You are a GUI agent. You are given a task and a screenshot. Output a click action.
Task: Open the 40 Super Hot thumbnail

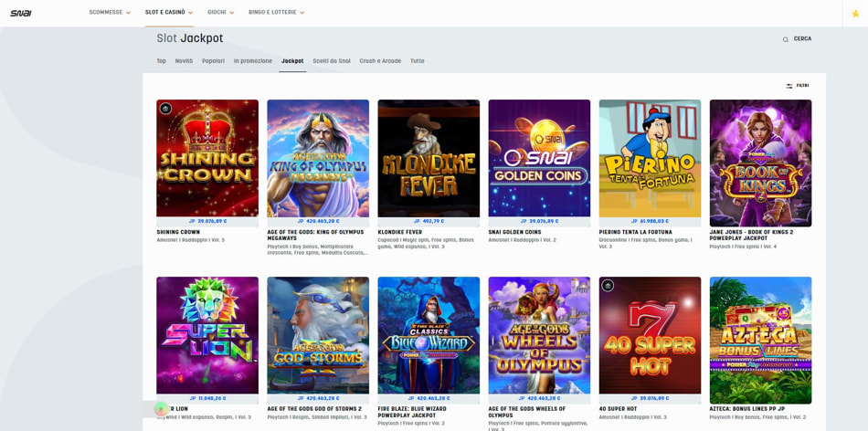click(x=650, y=335)
